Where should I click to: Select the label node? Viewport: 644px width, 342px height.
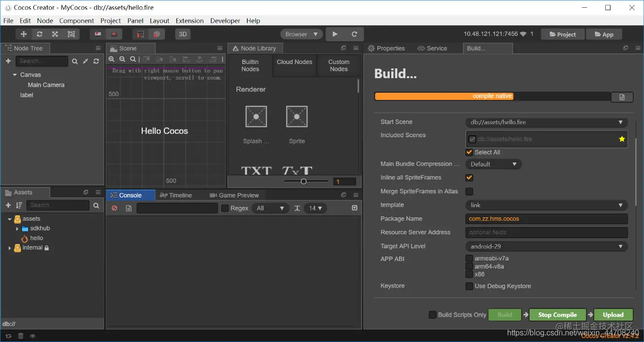pos(27,95)
